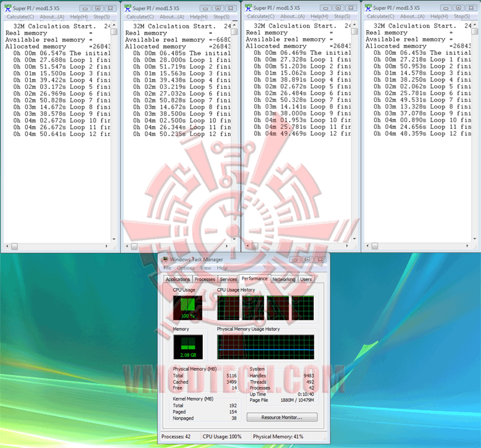Click 'Processes: 42' in status bar
Image resolution: width=481 pixels, height=448 pixels.
176,437
